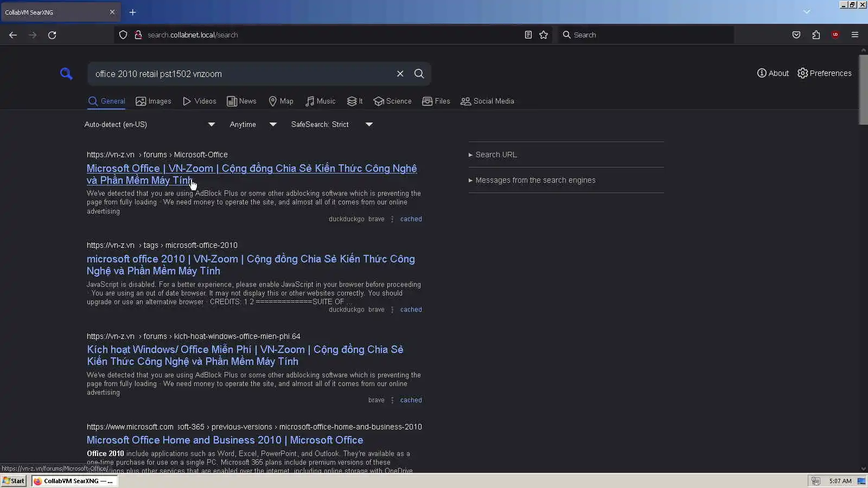
Task: Open the About page
Action: point(773,73)
